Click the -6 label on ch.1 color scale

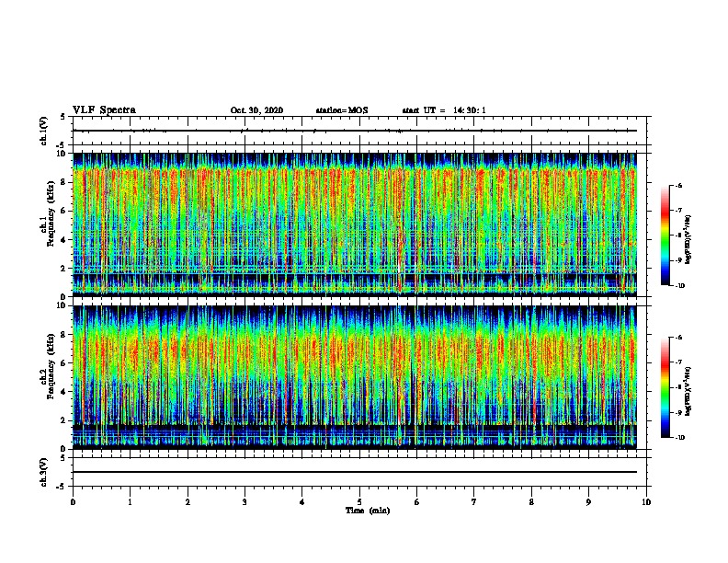point(679,185)
